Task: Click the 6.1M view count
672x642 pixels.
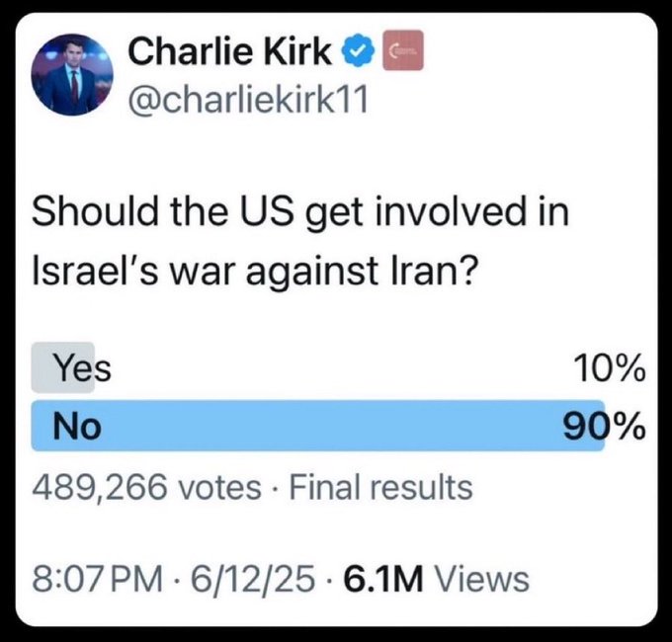Action: (x=383, y=579)
